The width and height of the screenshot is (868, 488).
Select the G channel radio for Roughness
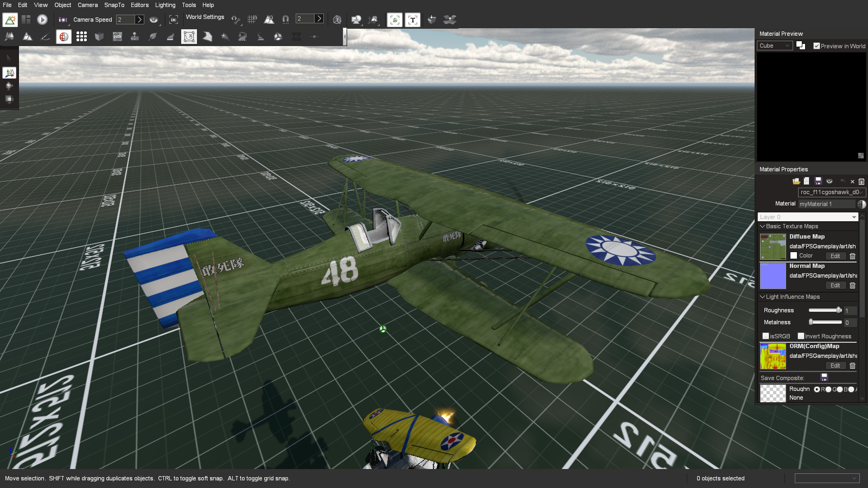tap(828, 389)
